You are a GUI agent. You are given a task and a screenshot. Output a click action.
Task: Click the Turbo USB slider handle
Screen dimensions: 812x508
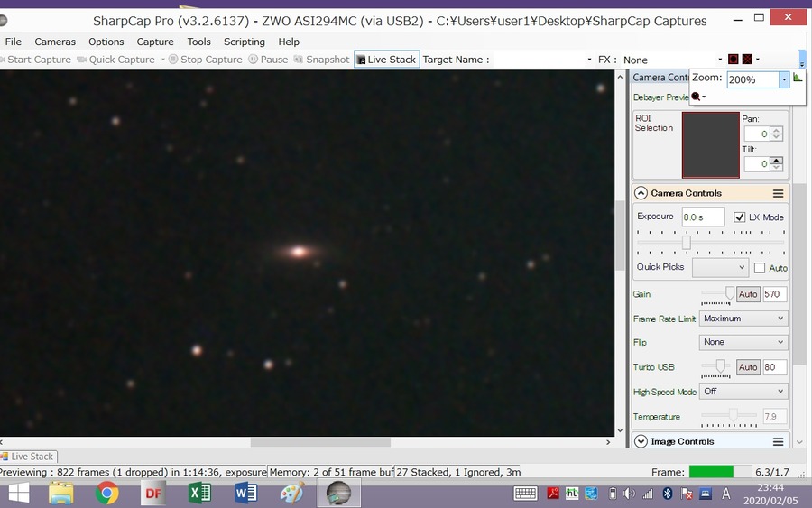720,366
